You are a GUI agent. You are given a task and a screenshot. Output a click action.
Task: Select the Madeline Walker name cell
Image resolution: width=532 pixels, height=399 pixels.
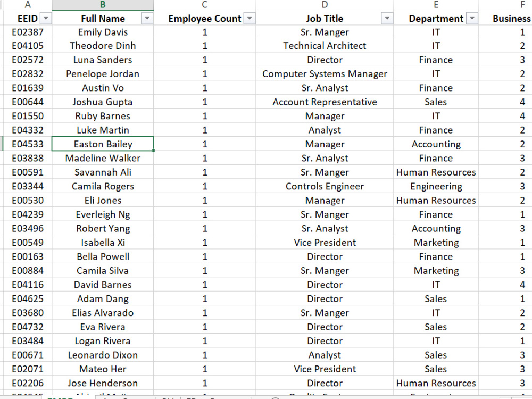click(x=103, y=158)
